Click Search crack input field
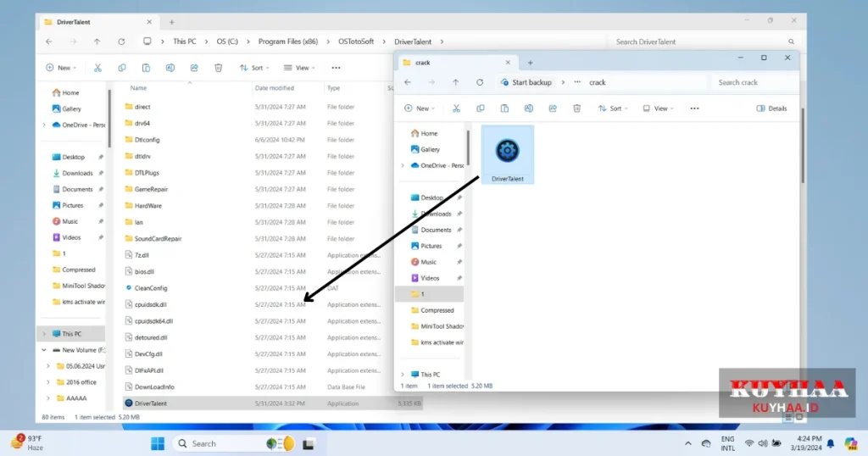This screenshot has height=456, width=868. tap(754, 82)
